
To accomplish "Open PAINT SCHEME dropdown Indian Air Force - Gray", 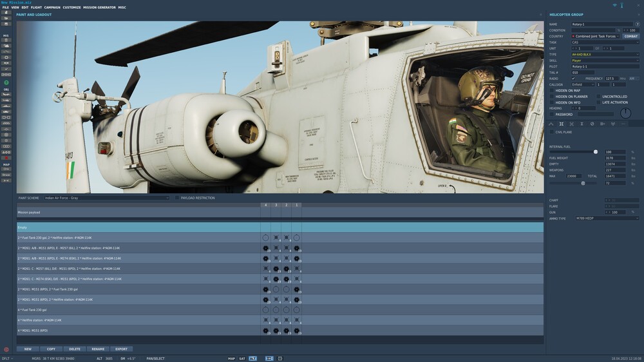I will (106, 198).
